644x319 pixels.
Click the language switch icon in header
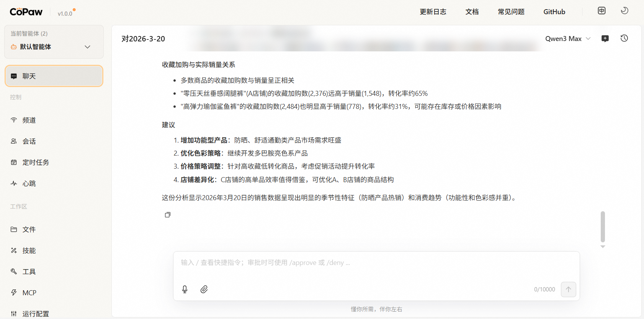point(602,11)
